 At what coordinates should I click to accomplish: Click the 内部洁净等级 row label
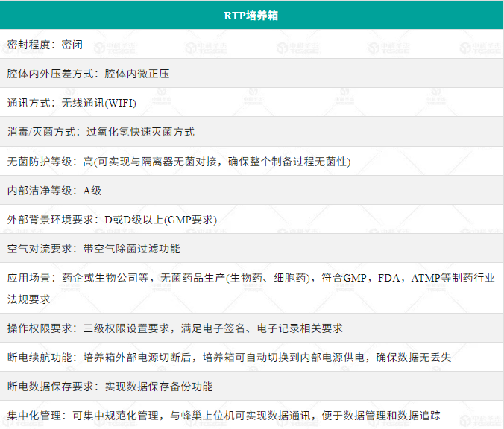pyautogui.click(x=40, y=190)
